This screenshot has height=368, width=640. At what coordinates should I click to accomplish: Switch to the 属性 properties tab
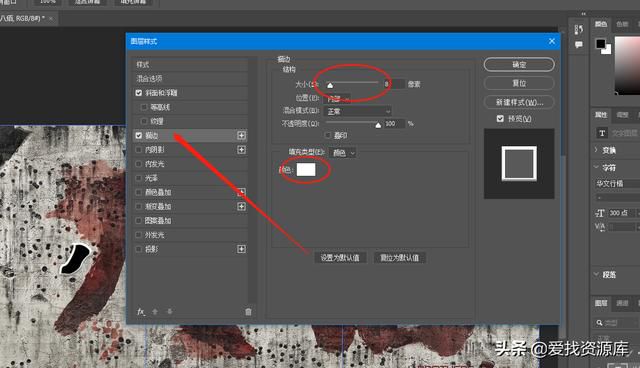[x=600, y=115]
